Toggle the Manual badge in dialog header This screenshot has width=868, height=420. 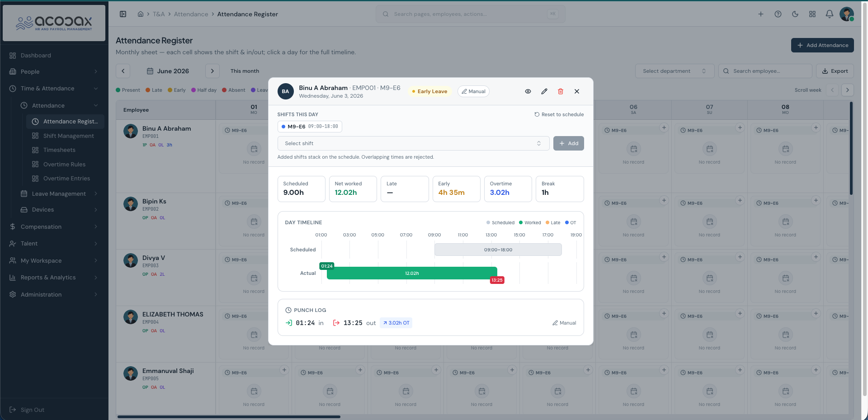tap(473, 91)
